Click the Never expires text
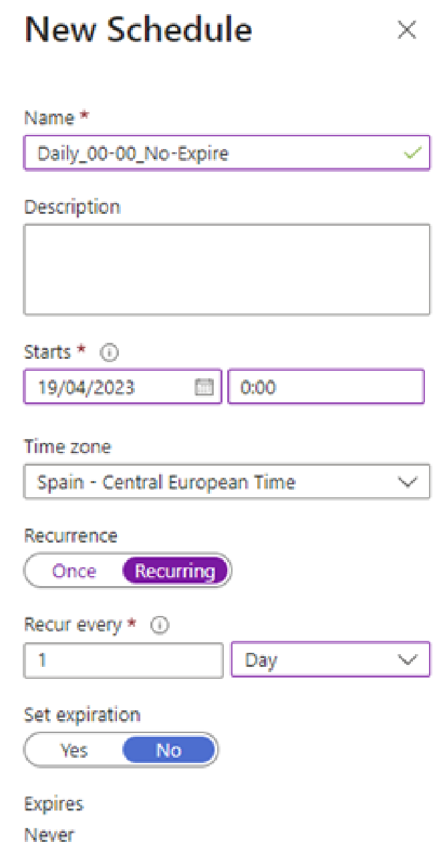This screenshot has height=868, width=441. [x=49, y=835]
